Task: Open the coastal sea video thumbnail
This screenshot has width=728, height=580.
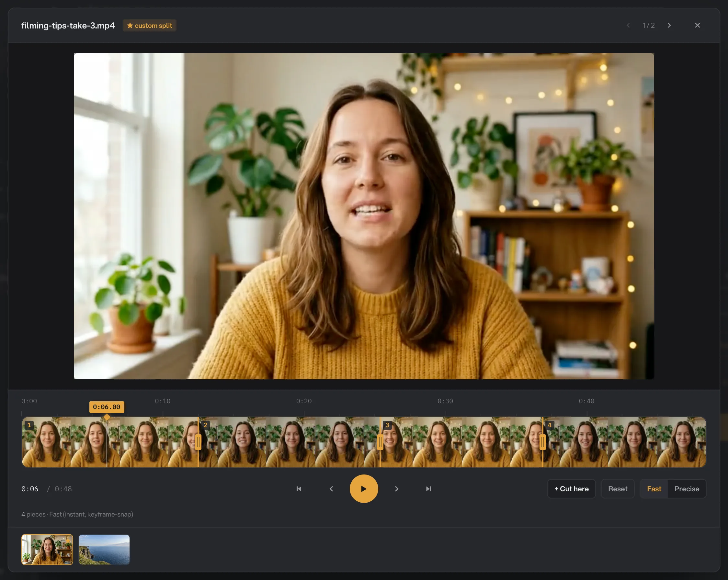Action: pos(104,549)
